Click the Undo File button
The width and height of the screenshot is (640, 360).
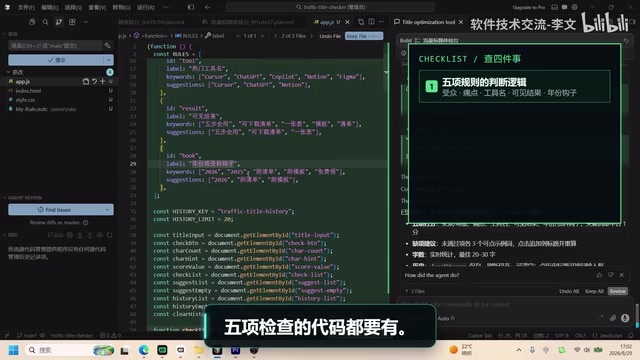point(330,36)
